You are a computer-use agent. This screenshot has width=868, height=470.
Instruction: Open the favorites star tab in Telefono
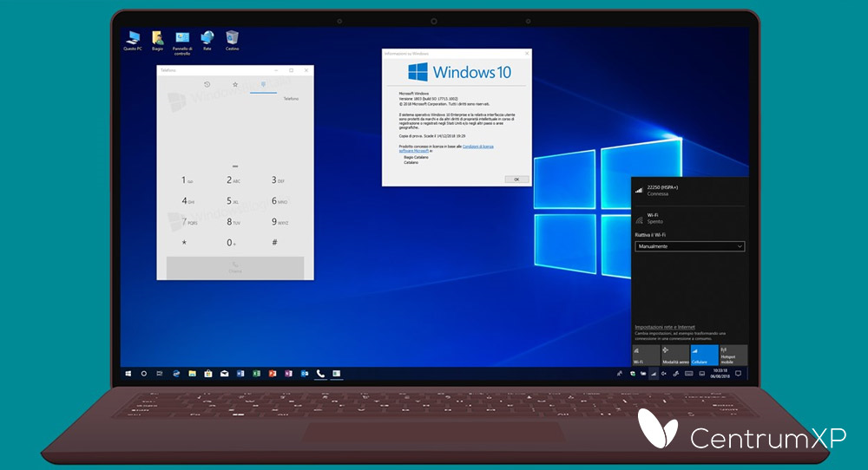coord(235,85)
